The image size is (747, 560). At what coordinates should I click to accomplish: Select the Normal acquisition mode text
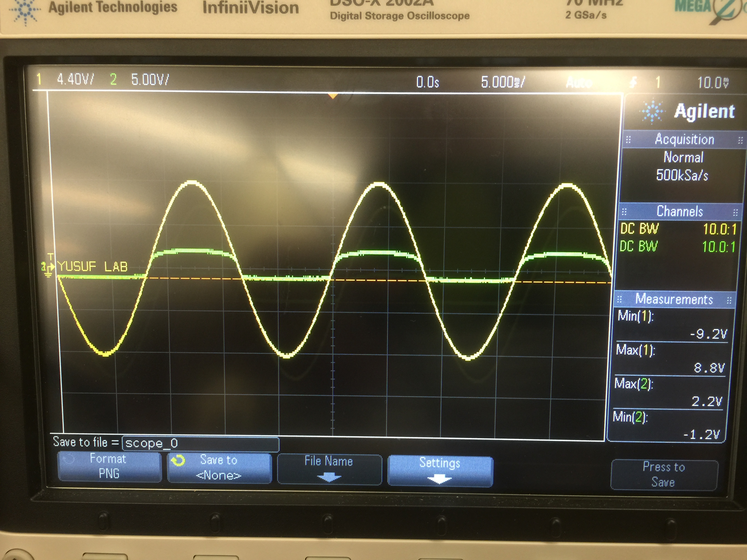click(x=684, y=157)
